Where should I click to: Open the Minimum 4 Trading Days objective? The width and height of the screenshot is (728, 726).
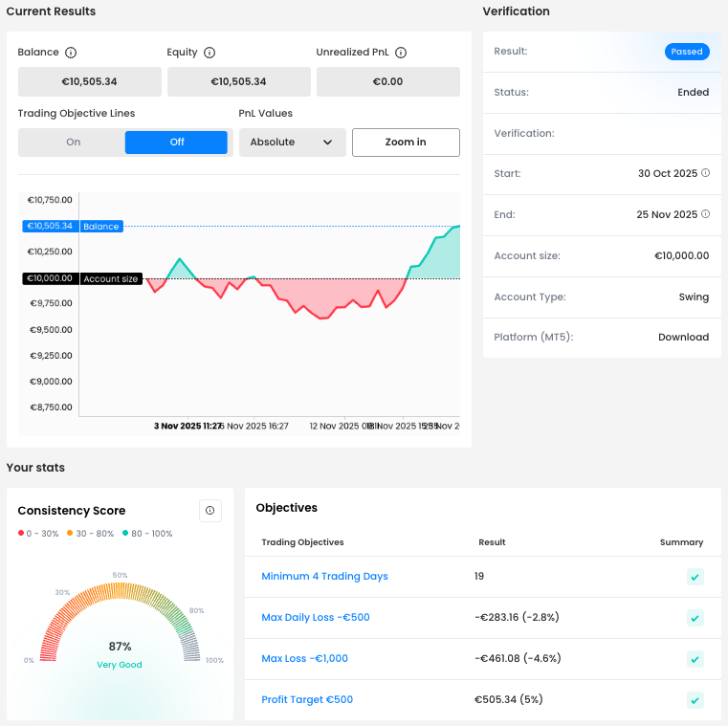tap(324, 577)
